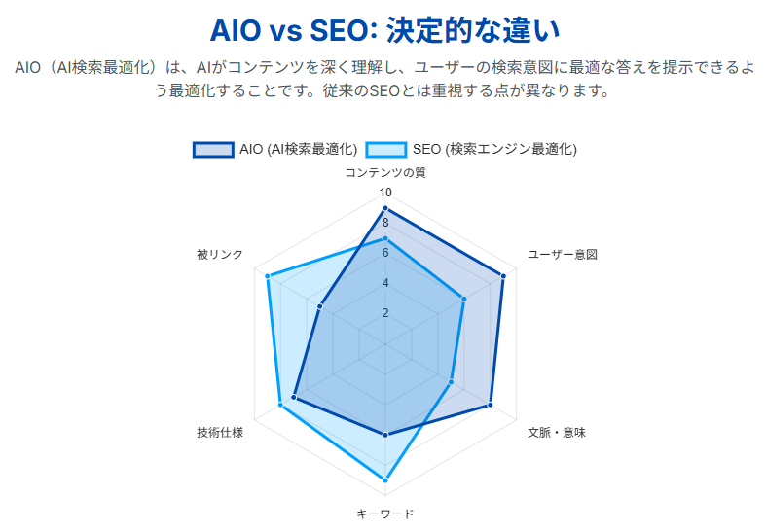Click the キーワード axis label
The height and width of the screenshot is (532, 766).
click(385, 514)
